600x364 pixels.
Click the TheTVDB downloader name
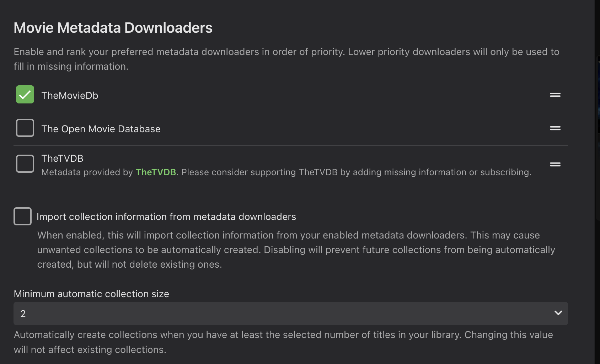(62, 159)
